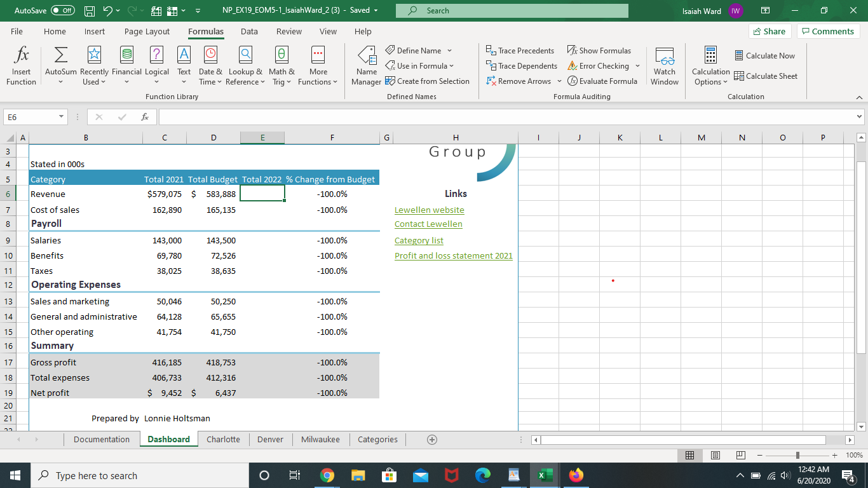Open Math & Trig functions
This screenshot has height=488, width=868.
[281, 65]
